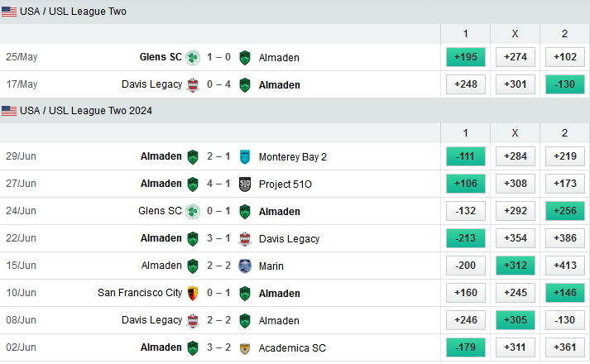Pick +312 draw odds for Almaden vs Marin
Image resolution: width=590 pixels, height=364 pixels.
point(515,266)
